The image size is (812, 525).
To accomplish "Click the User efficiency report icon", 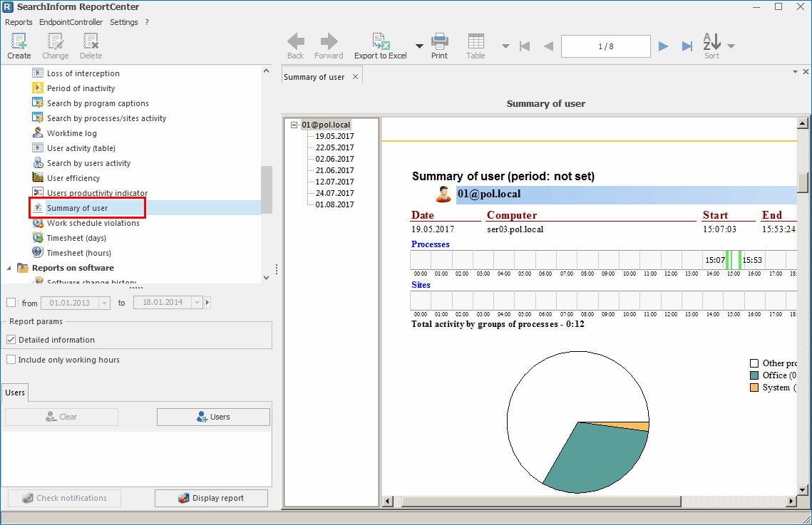I will click(38, 178).
